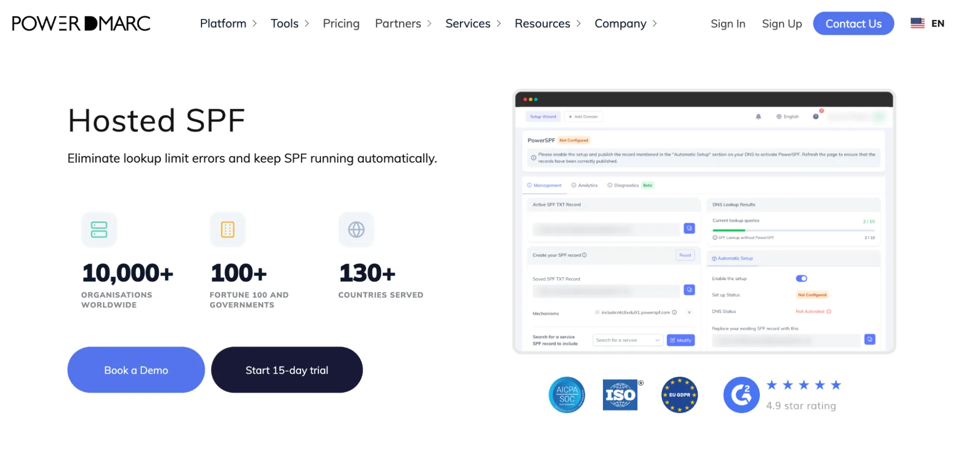The width and height of the screenshot is (980, 457).
Task: Expand the Partners chevron arrow
Action: click(429, 24)
